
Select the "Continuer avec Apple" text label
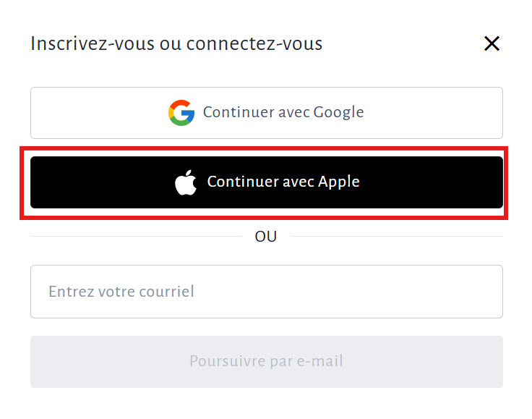(283, 182)
